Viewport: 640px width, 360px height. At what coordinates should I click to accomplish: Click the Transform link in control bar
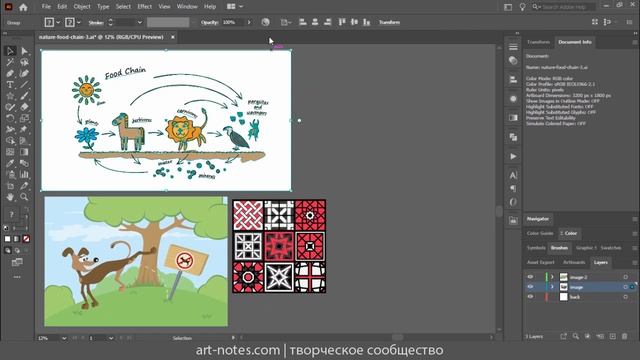[389, 22]
